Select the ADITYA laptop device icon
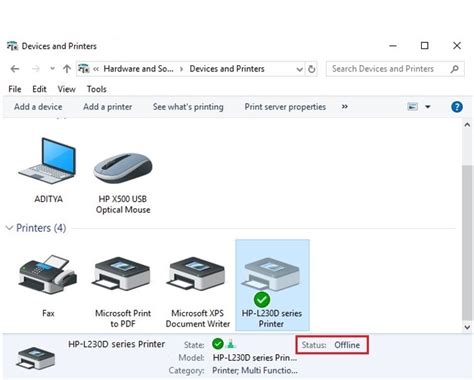The width and height of the screenshot is (474, 380). [x=48, y=161]
